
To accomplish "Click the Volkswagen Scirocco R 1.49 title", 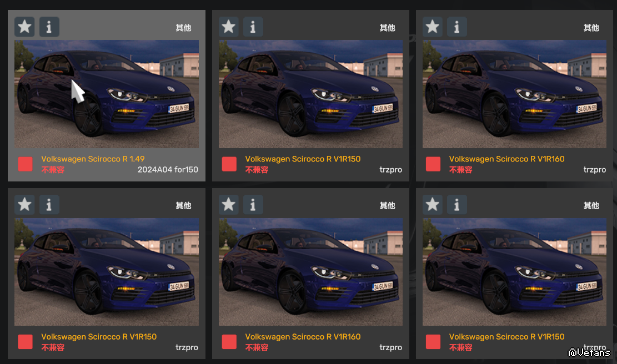I will pos(93,159).
